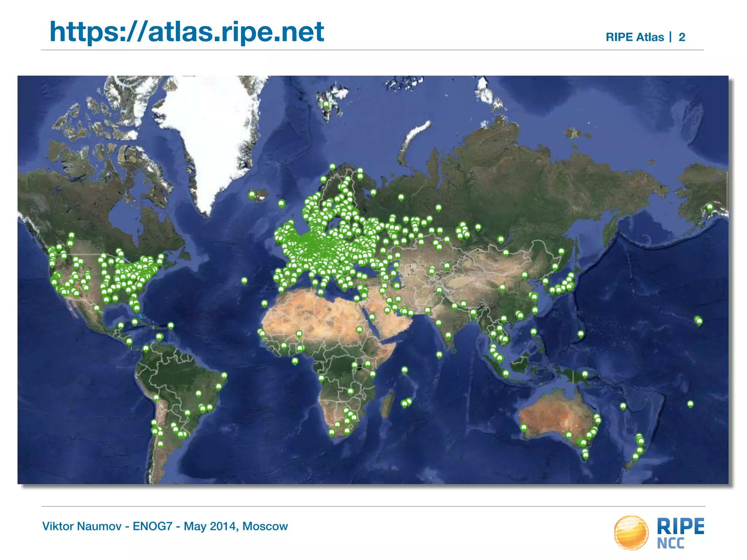
Task: Click the RIPE NCC logo
Action: 659,533
